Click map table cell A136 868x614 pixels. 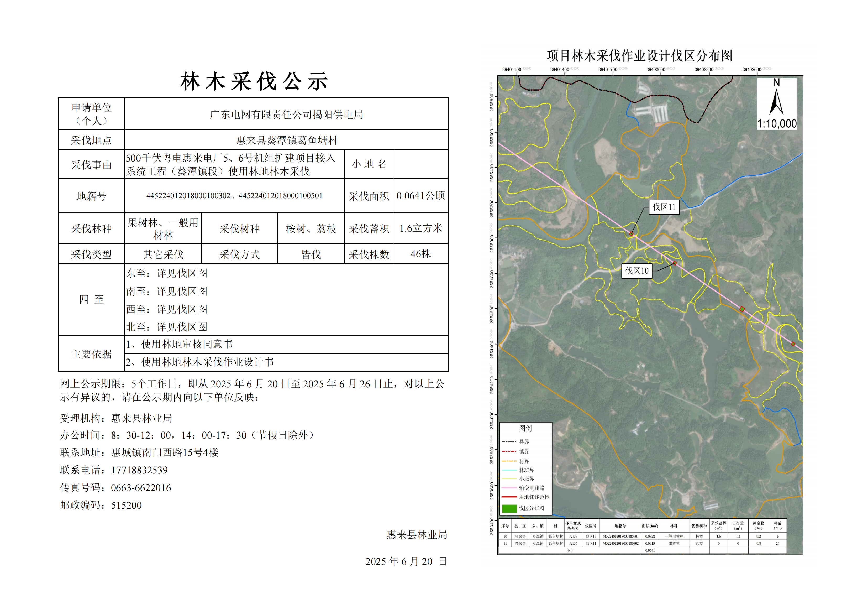(574, 544)
